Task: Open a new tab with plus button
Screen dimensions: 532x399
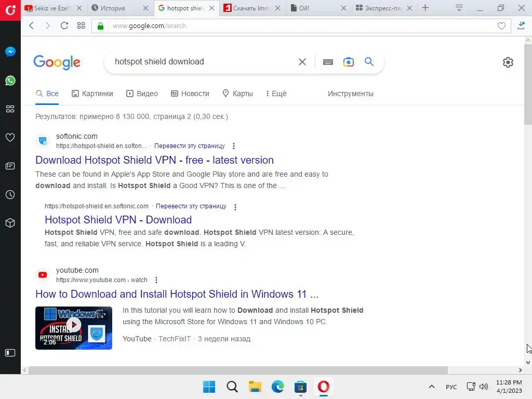Action: 425,8
